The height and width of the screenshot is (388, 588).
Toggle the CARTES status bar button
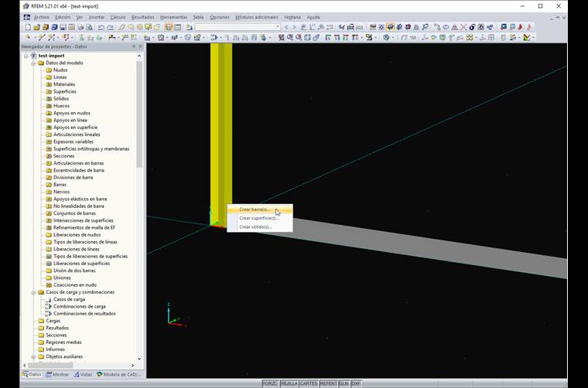click(309, 383)
